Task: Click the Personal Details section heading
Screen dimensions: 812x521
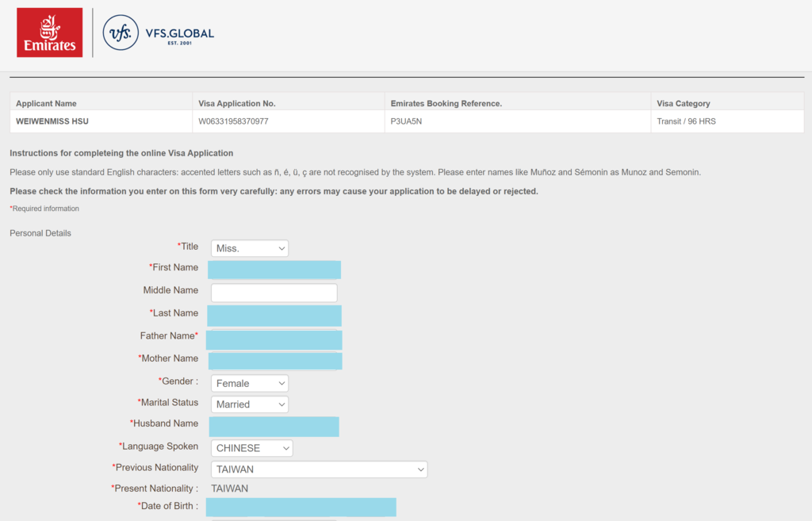Action: click(40, 233)
